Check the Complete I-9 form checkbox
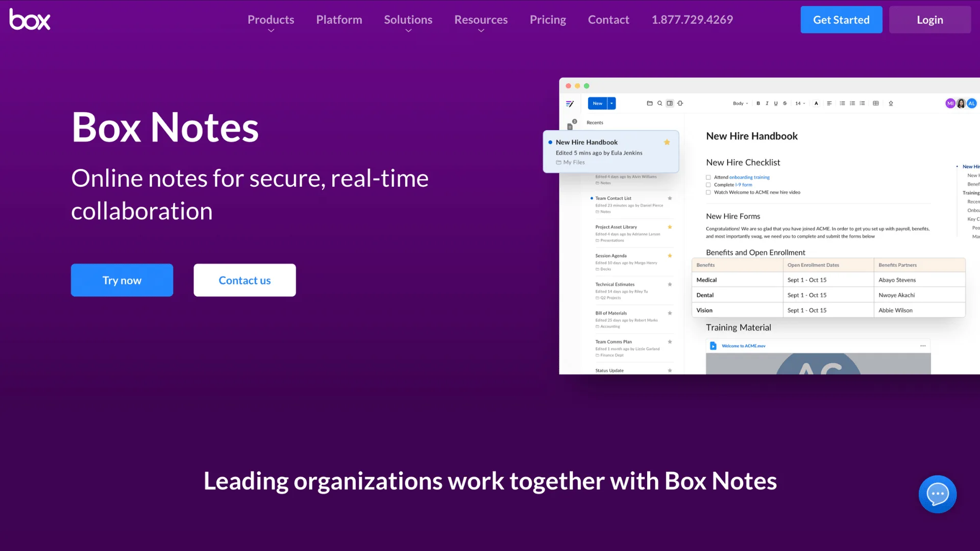The height and width of the screenshot is (551, 980). [x=708, y=185]
